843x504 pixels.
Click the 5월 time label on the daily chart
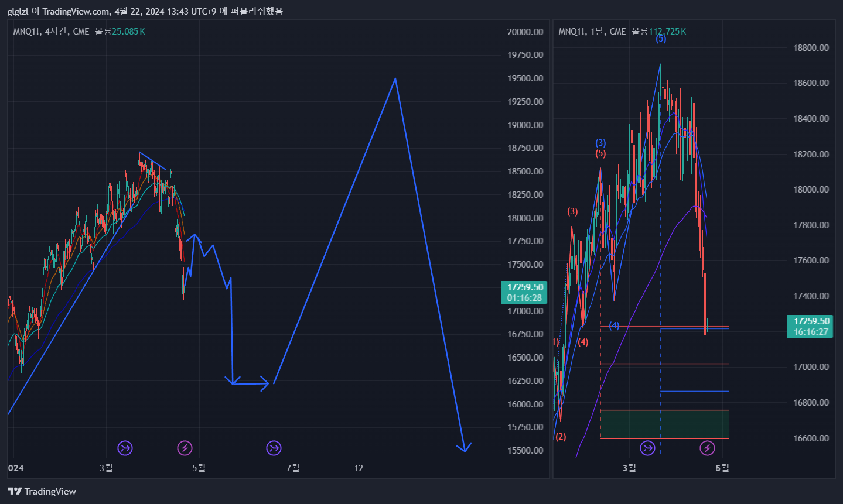tap(722, 468)
